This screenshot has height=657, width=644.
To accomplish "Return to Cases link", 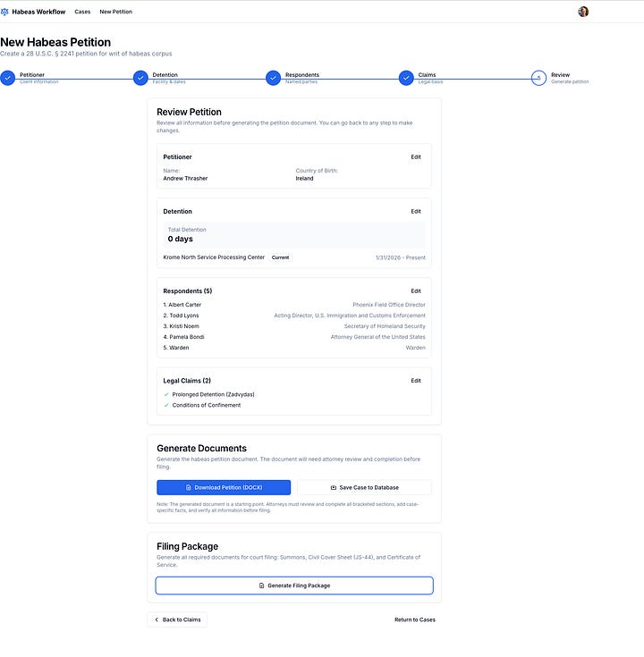I will pyautogui.click(x=415, y=619).
